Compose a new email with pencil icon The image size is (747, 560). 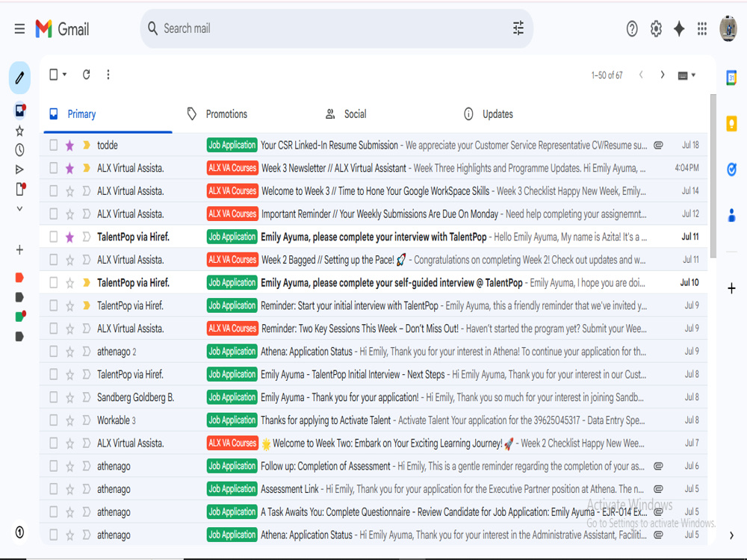point(19,78)
